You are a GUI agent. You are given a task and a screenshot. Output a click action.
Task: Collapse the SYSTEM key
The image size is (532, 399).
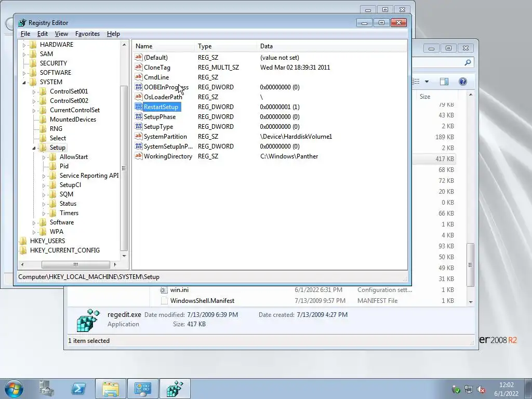tap(24, 83)
